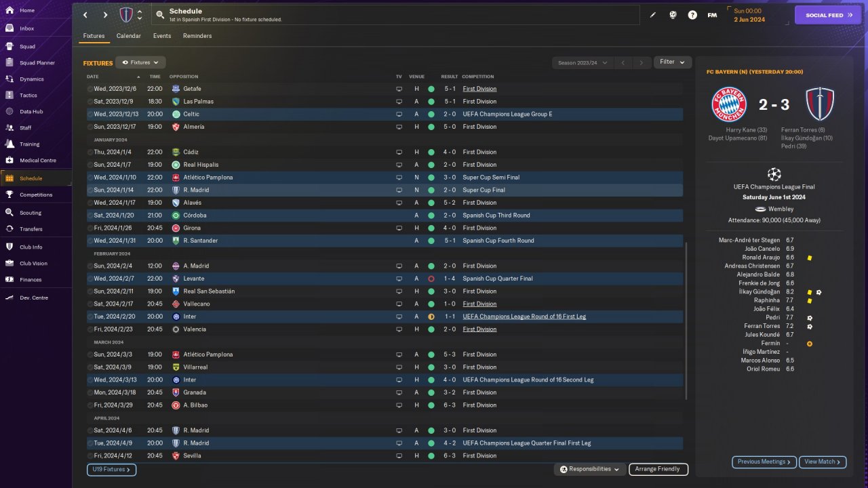The height and width of the screenshot is (488, 868).
Task: Open the Tactics screen
Action: 28,96
